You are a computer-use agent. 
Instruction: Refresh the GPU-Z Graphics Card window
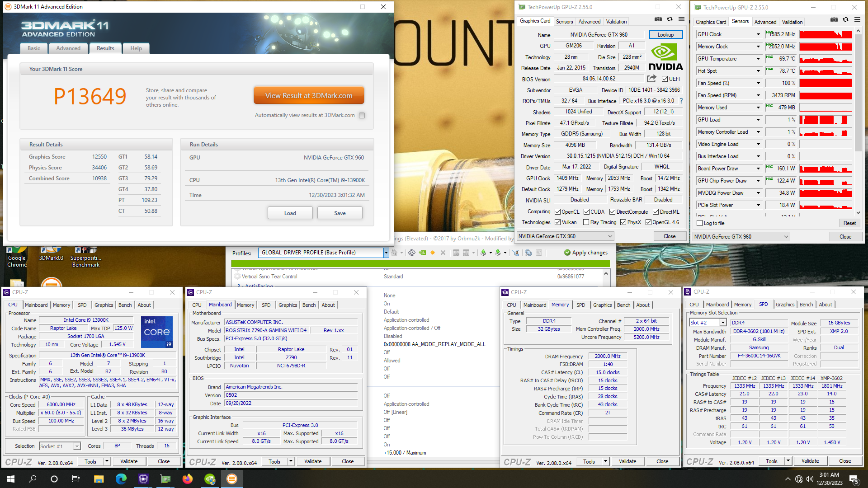click(670, 19)
